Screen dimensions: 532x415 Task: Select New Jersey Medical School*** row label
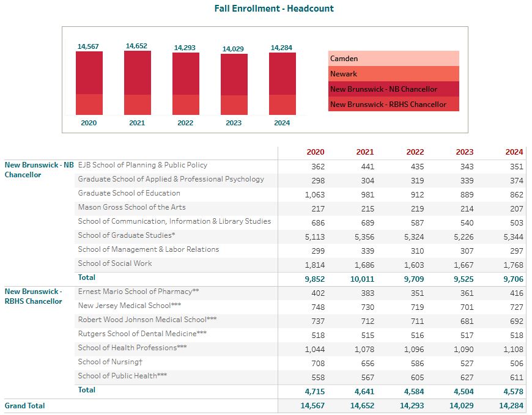[129, 306]
